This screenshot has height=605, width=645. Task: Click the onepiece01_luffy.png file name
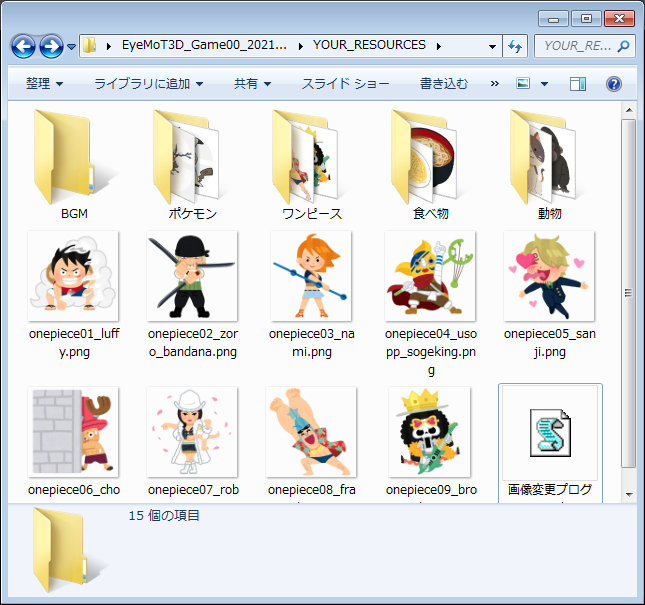pos(74,343)
